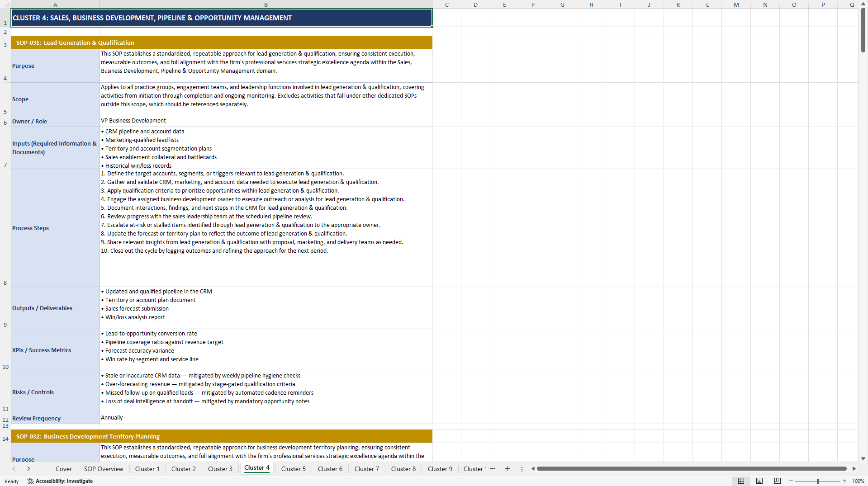Select the 'Outputs / Deliverables' label cell

tap(55, 308)
